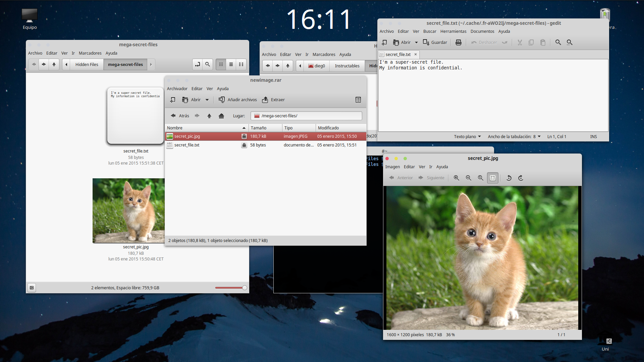
Task: Switch to list view in mega-secret-files window
Action: (231, 64)
